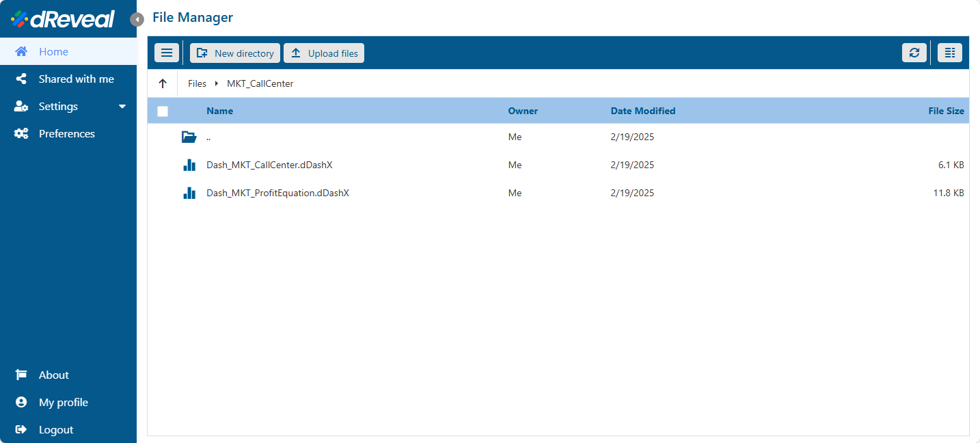Click Upload files button
This screenshot has height=443, width=980.
[x=324, y=53]
